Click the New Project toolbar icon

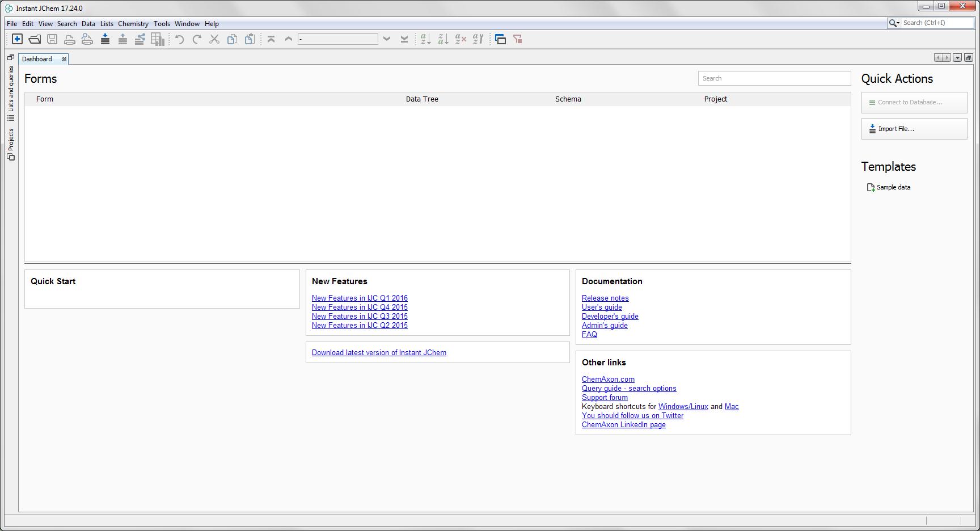[x=17, y=39]
